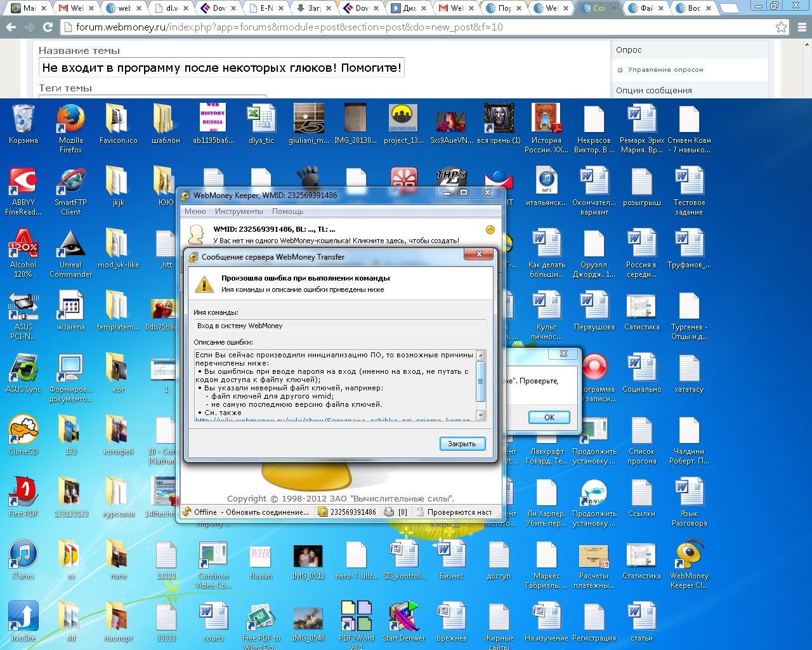The image size is (812, 650).
Task: Open the Chrome main menu icon
Action: (802, 27)
